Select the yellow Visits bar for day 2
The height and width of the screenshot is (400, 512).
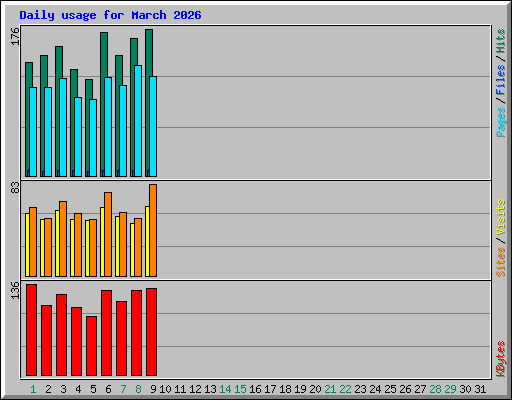click(42, 248)
